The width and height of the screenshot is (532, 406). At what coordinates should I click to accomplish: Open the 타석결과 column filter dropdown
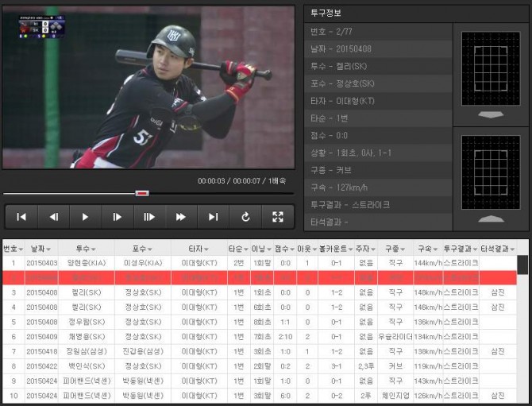coord(512,249)
